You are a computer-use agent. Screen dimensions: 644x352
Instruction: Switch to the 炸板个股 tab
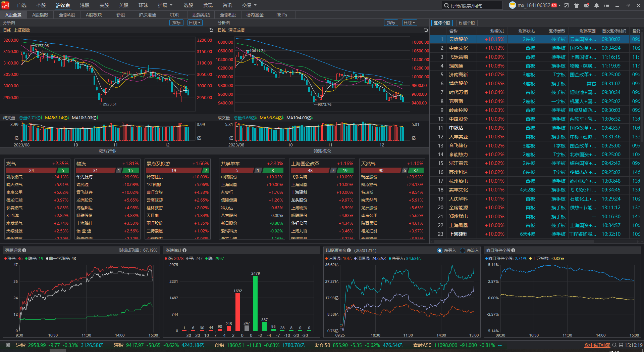coord(467,23)
